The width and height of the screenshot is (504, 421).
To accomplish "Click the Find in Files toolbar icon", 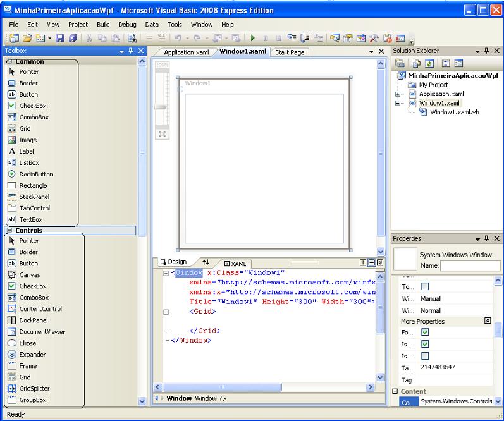I will point(132,38).
